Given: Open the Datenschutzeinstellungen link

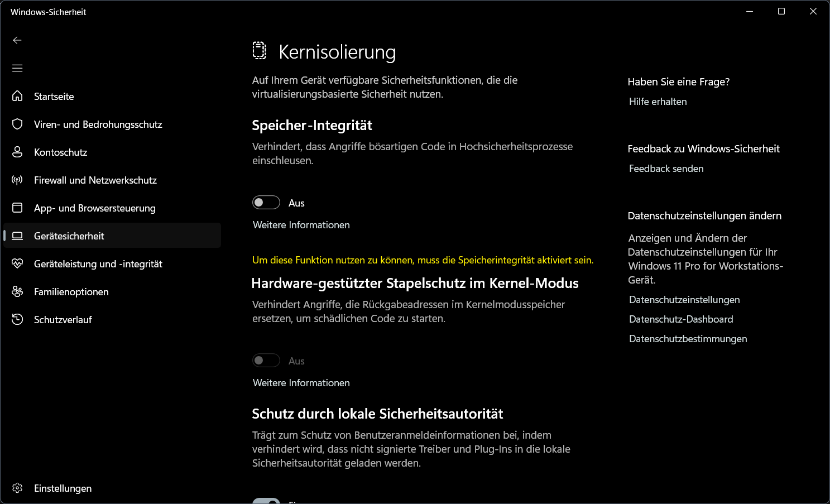Looking at the screenshot, I should point(684,300).
